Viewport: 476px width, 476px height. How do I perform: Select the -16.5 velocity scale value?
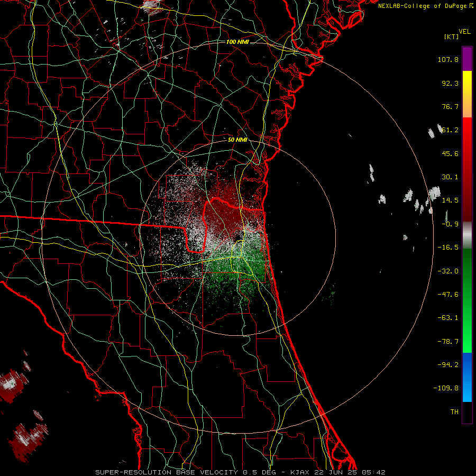pos(448,248)
